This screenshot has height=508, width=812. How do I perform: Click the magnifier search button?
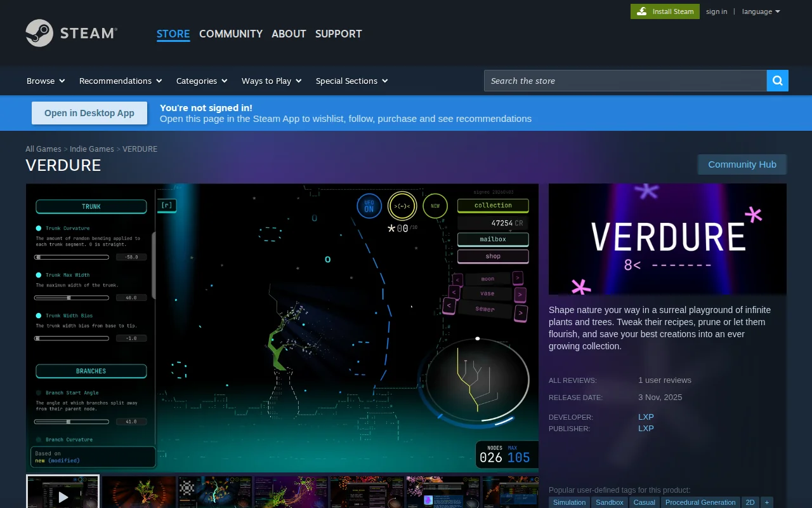[778, 81]
